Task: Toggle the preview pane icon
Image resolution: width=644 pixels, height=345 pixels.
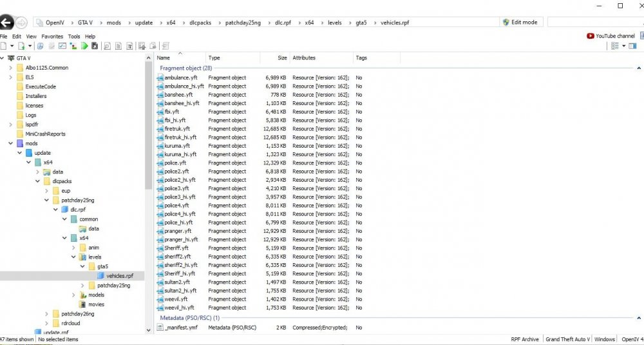Action: 632,46
